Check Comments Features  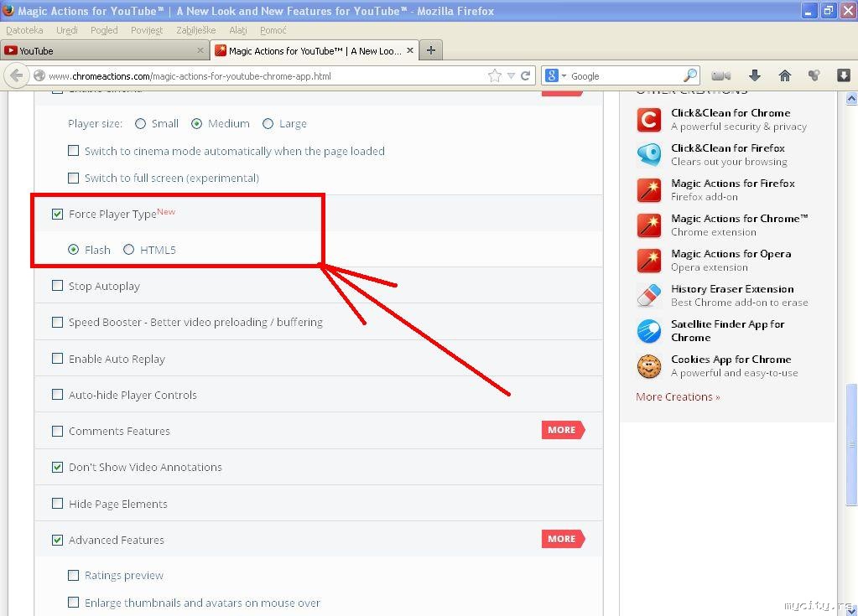coord(58,431)
